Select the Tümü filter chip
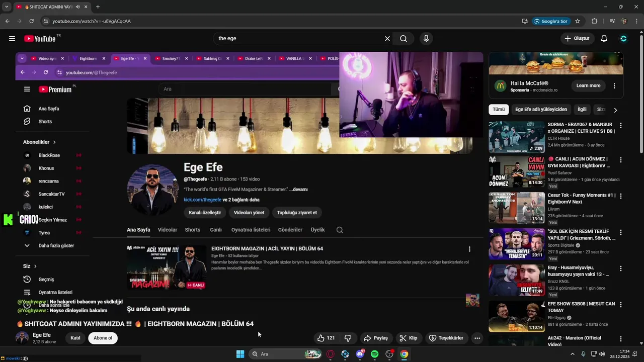644x362 pixels. [499, 110]
